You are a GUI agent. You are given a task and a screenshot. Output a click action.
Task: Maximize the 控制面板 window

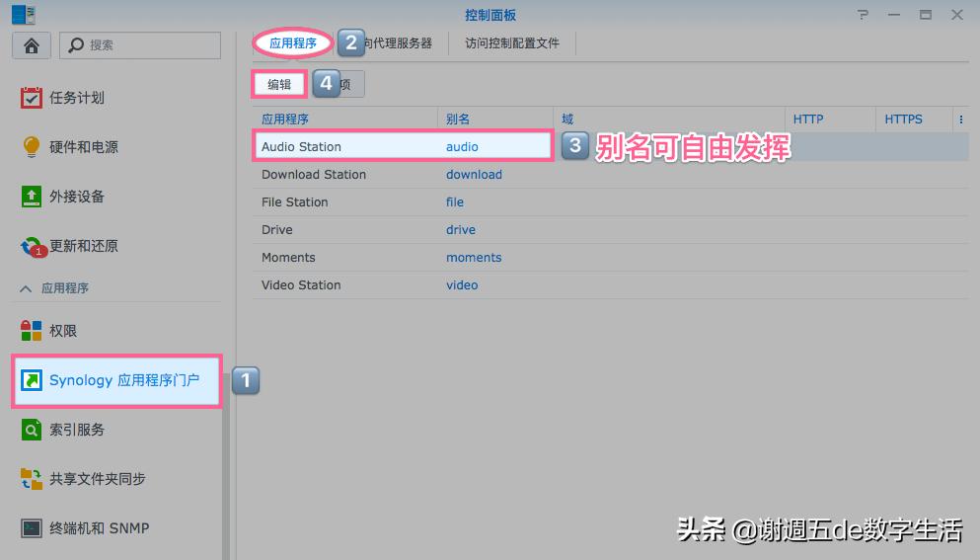point(926,15)
